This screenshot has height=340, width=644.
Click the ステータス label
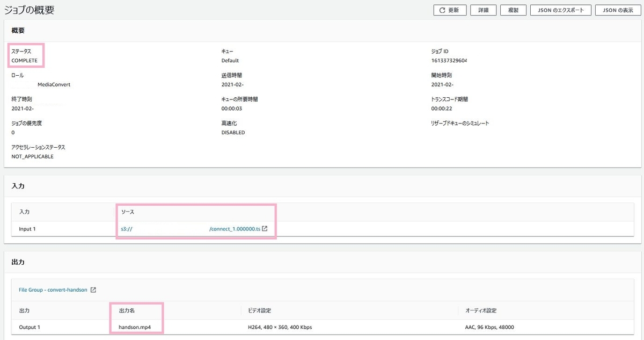(21, 51)
